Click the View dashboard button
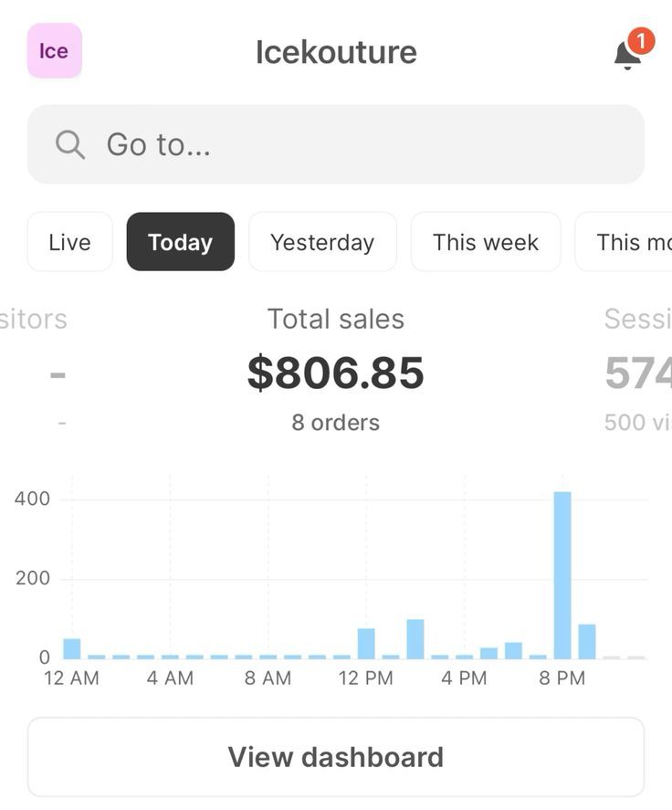672x810 pixels. pos(335,756)
